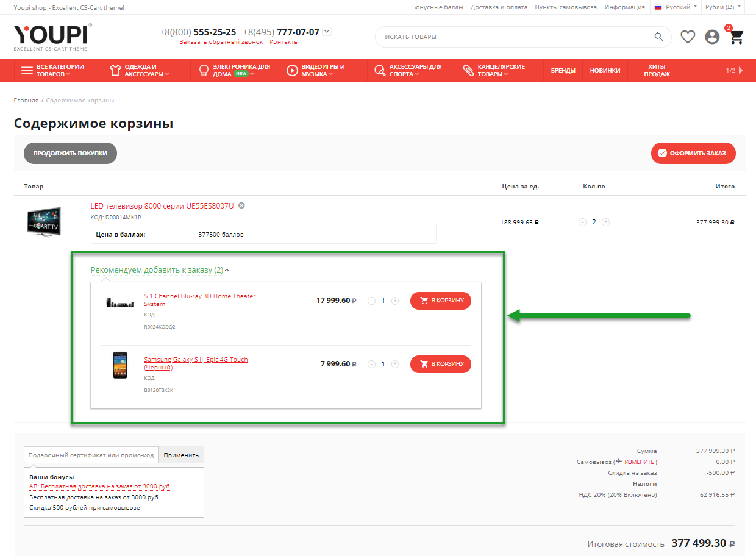Click the 377500 баллов price text
756x556 pixels.
pos(221,234)
